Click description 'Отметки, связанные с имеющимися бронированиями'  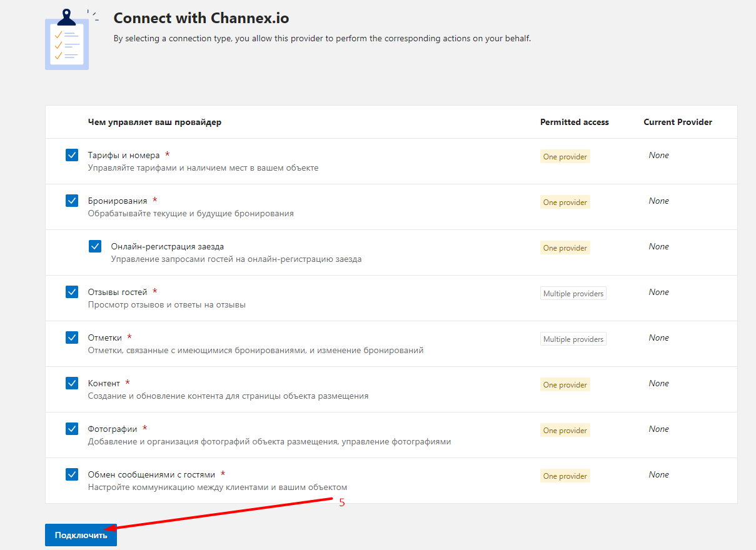coord(256,351)
